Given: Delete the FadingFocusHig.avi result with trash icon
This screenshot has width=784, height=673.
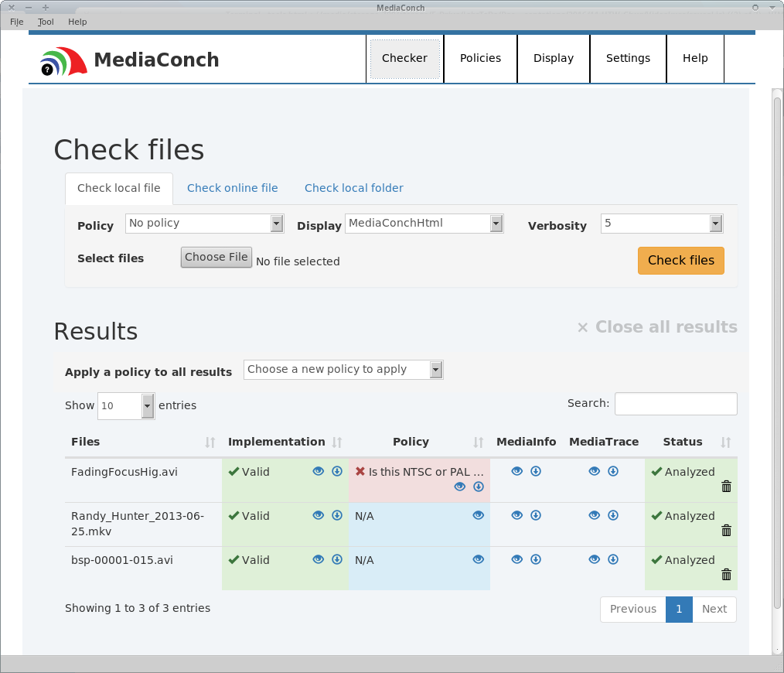Looking at the screenshot, I should pyautogui.click(x=726, y=486).
